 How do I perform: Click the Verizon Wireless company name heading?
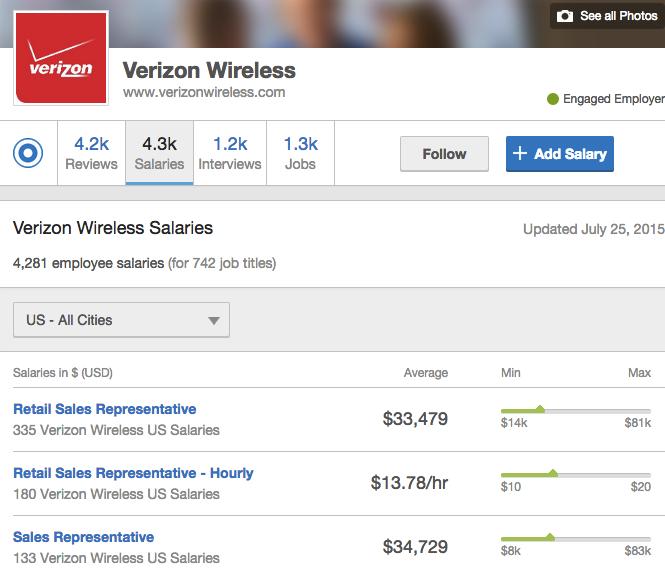[209, 70]
